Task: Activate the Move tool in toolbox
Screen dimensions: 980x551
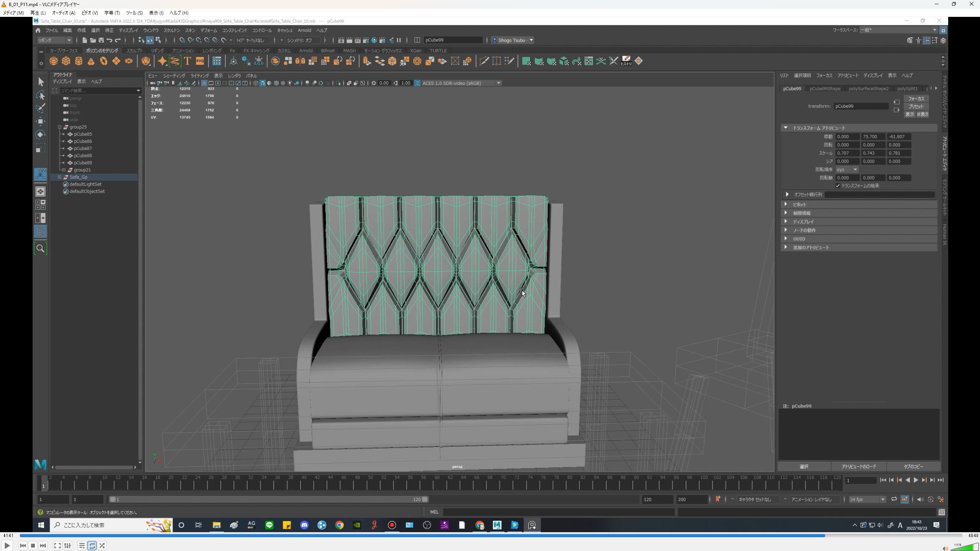Action: 40,122
